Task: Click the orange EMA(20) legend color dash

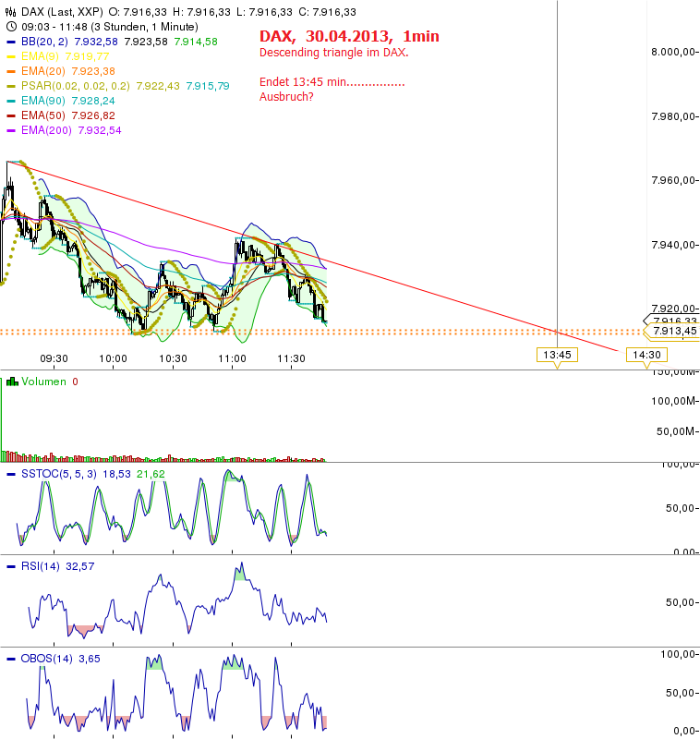Action: coord(11,71)
